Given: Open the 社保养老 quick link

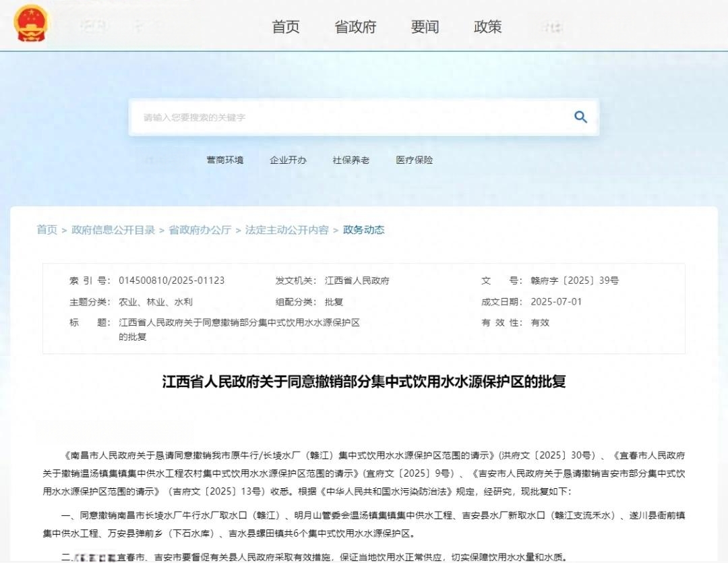Looking at the screenshot, I should coord(351,160).
